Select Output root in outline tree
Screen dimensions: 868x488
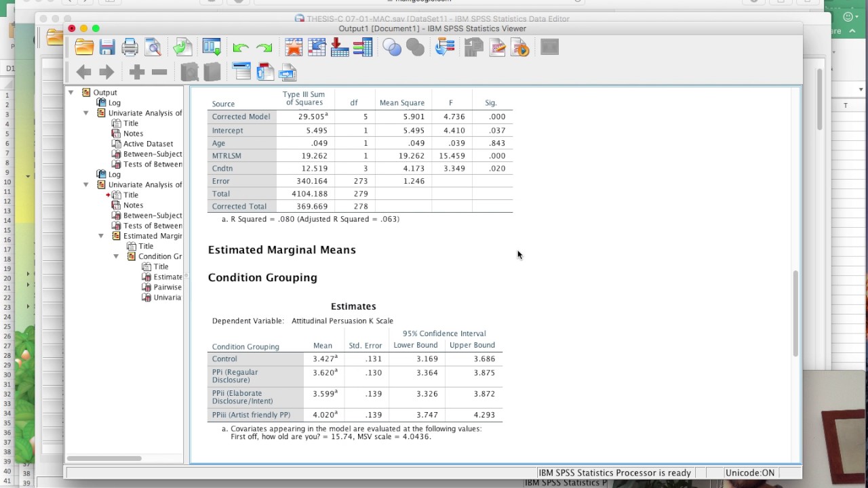coord(105,92)
